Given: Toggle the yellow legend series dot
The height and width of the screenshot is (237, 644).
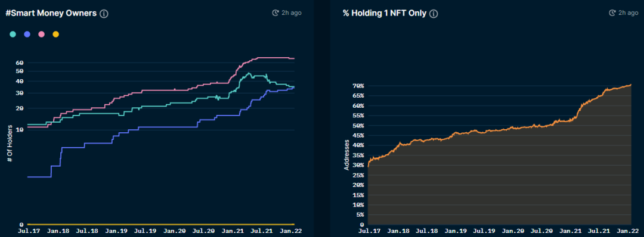Looking at the screenshot, I should [55, 35].
